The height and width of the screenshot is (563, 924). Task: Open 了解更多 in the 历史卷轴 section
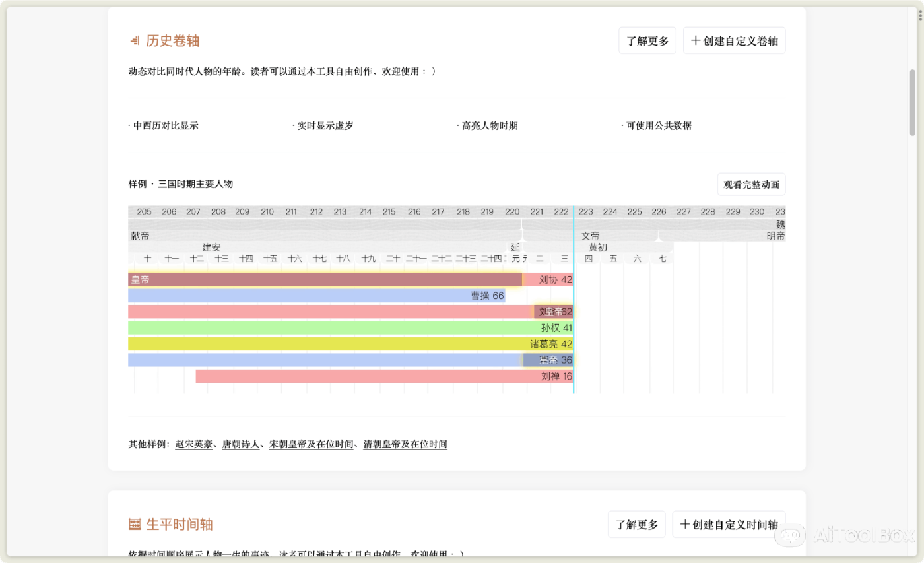pyautogui.click(x=647, y=40)
